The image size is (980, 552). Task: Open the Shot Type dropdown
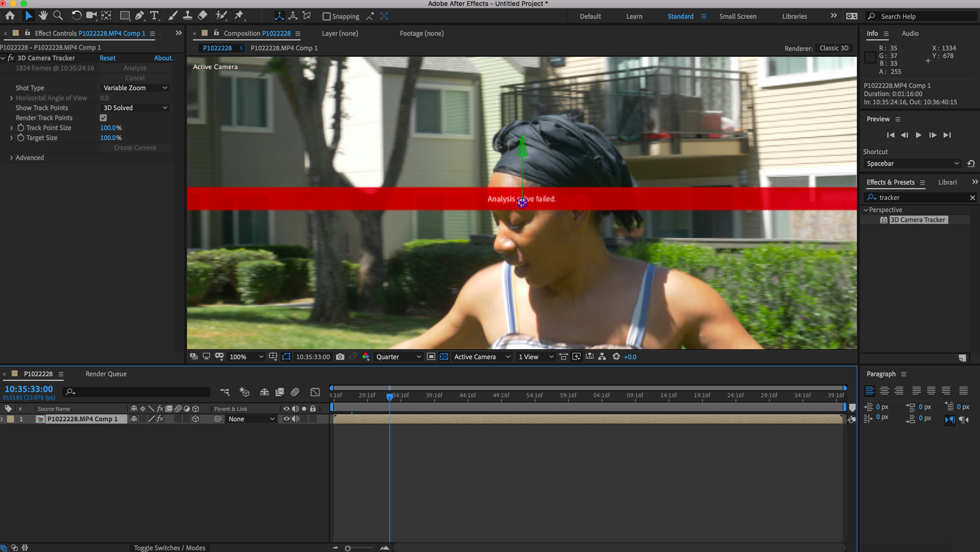135,88
